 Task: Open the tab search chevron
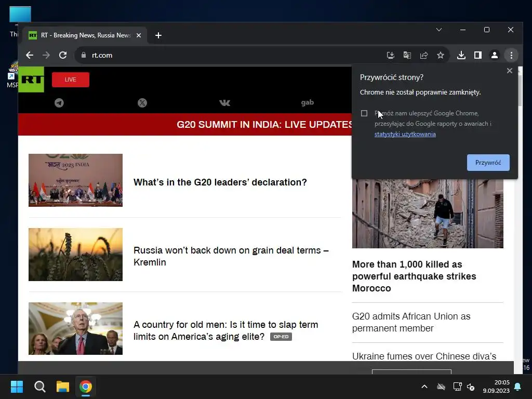[438, 30]
